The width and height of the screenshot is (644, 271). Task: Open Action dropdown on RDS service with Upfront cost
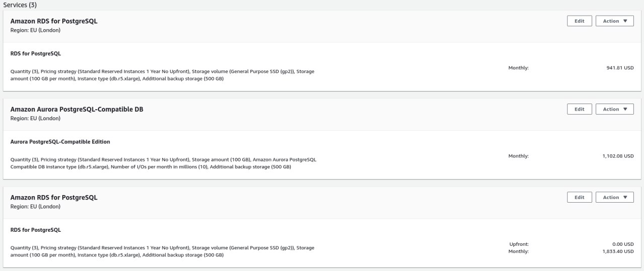pos(615,197)
